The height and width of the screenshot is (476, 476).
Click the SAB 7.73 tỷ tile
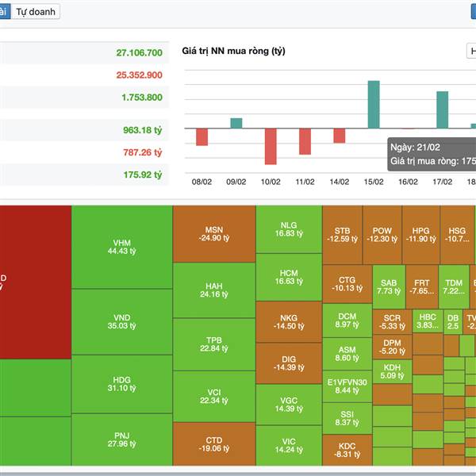(x=389, y=286)
